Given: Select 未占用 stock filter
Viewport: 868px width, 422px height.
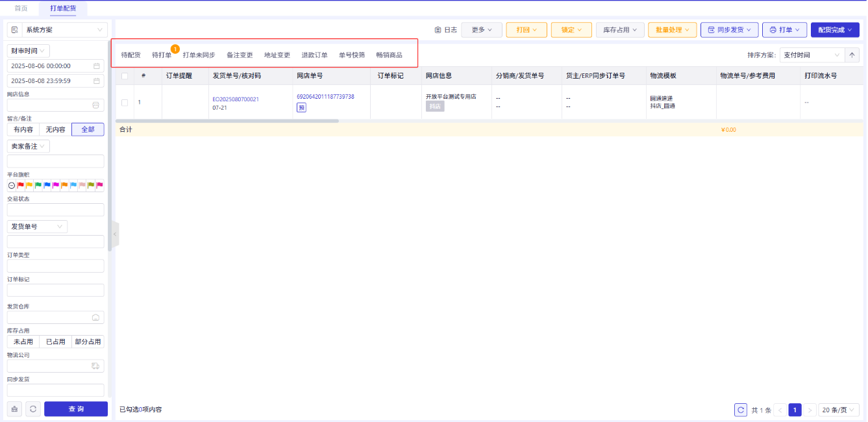Looking at the screenshot, I should click(x=23, y=342).
